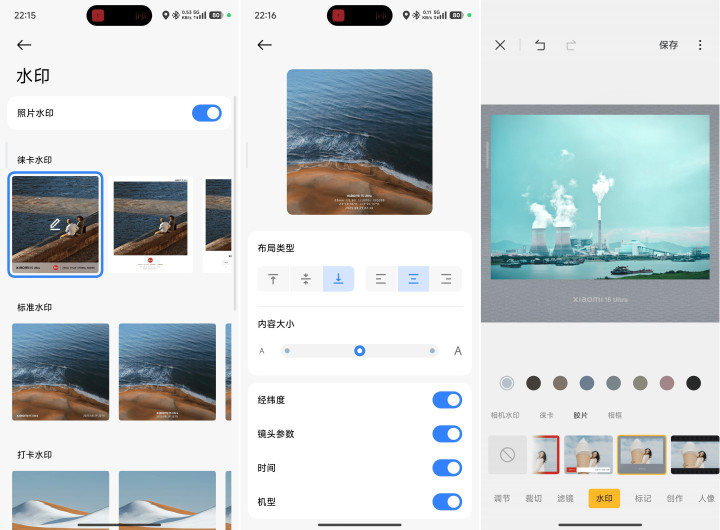This screenshot has width=720, height=530.
Task: Select the top-align layout icon
Action: pyautogui.click(x=273, y=279)
